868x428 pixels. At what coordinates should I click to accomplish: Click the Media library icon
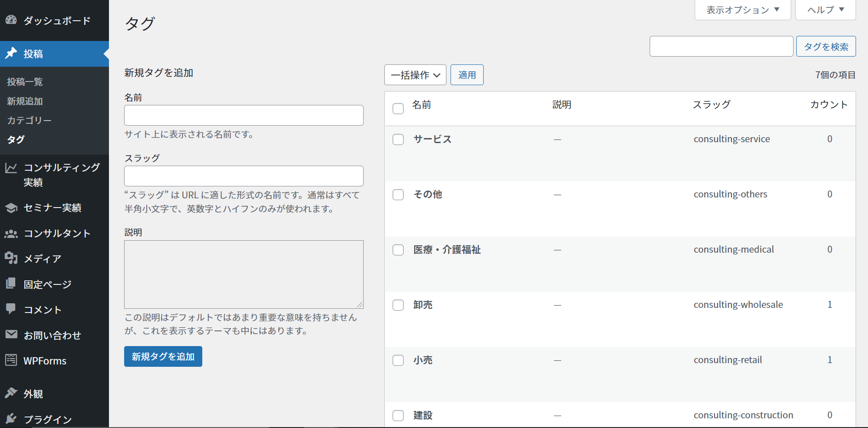click(11, 258)
